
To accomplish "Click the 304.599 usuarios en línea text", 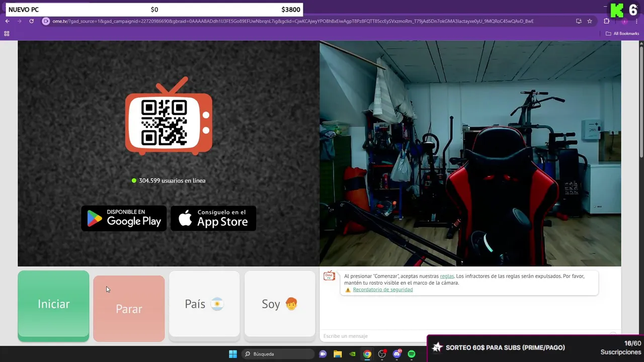I will [x=172, y=180].
